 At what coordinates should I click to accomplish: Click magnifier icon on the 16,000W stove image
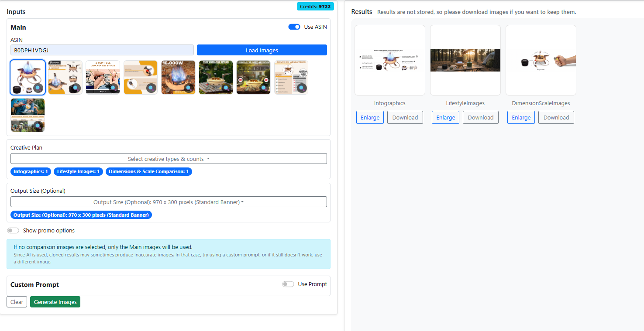coord(189,88)
